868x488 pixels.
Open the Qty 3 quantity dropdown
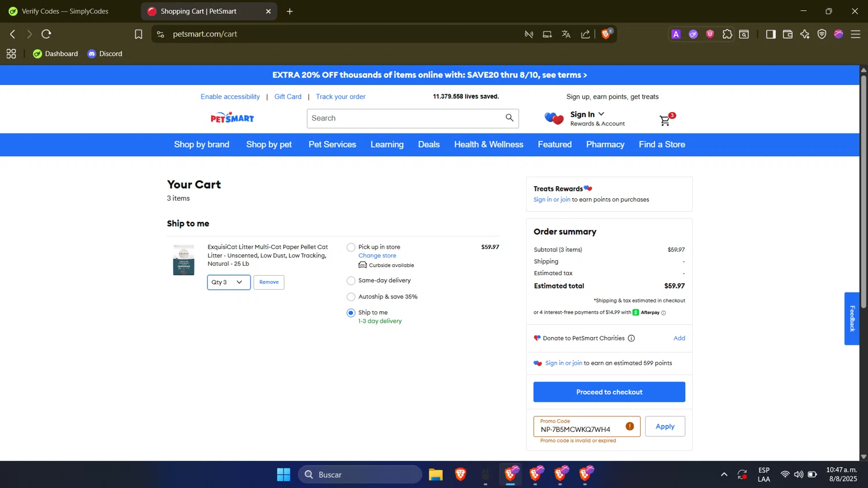pyautogui.click(x=229, y=282)
